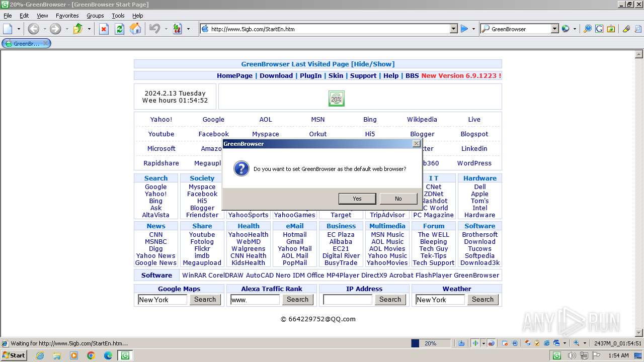Click the status bar blocked globe icon
The height and width of the screenshot is (362, 644).
pyautogui.click(x=492, y=343)
